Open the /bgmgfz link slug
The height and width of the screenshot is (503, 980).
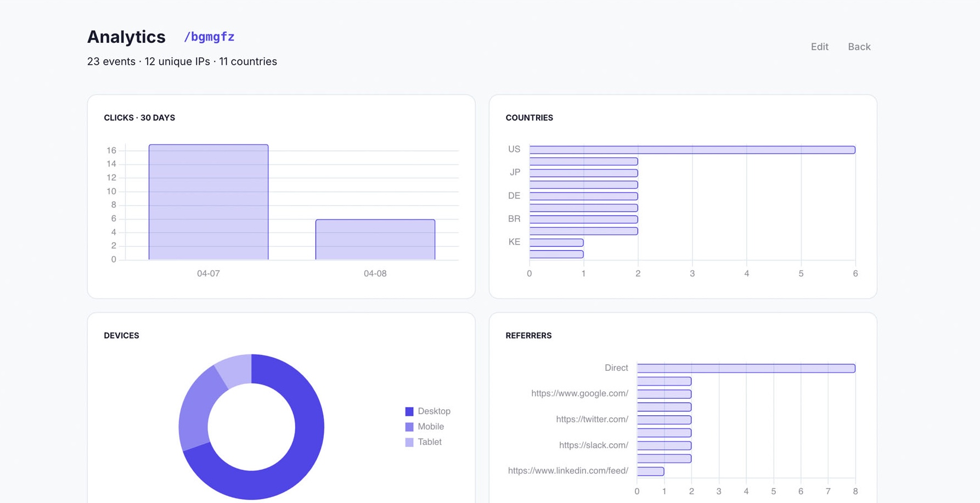pos(209,36)
